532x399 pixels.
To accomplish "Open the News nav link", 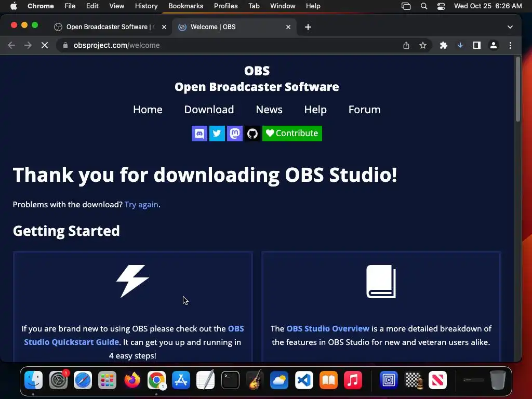I will pyautogui.click(x=269, y=110).
